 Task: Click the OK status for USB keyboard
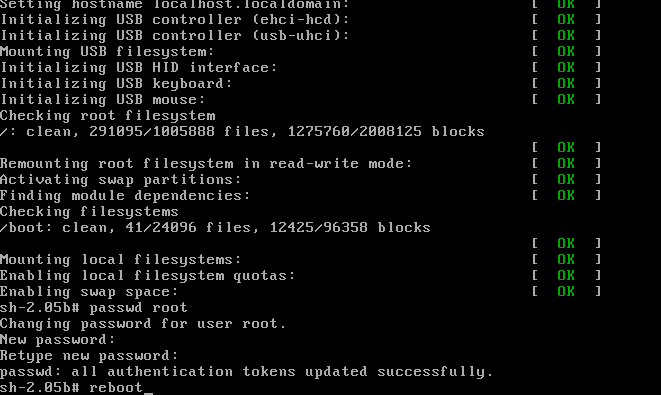566,83
